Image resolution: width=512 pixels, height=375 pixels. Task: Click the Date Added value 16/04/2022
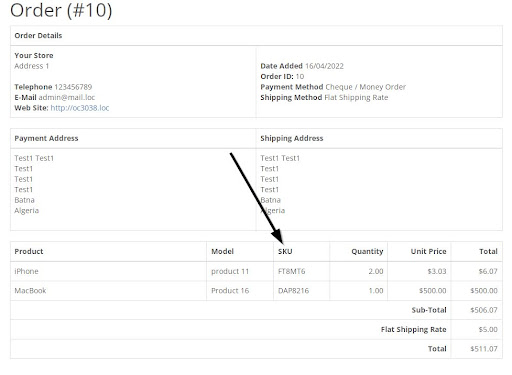click(324, 66)
